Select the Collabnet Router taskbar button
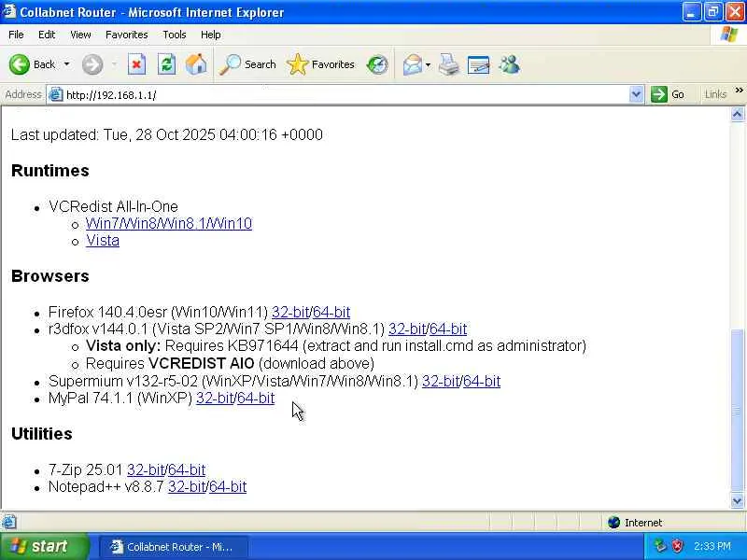 (x=173, y=547)
